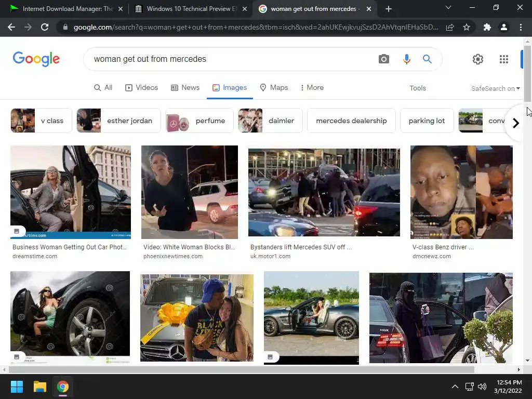Submit search with magnifier icon
Viewport: 532px width, 399px height.
(x=427, y=59)
